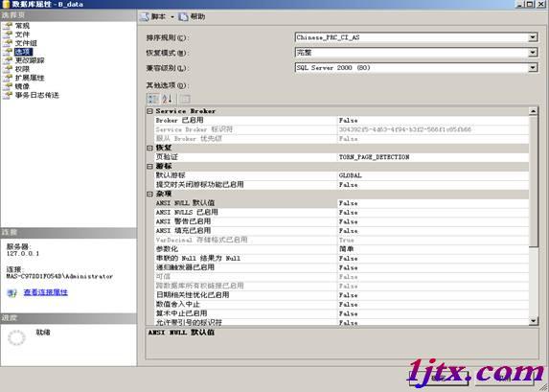Select the ANSI NULL 默认值 row
Viewport: 549px width, 392px height.
click(x=341, y=203)
